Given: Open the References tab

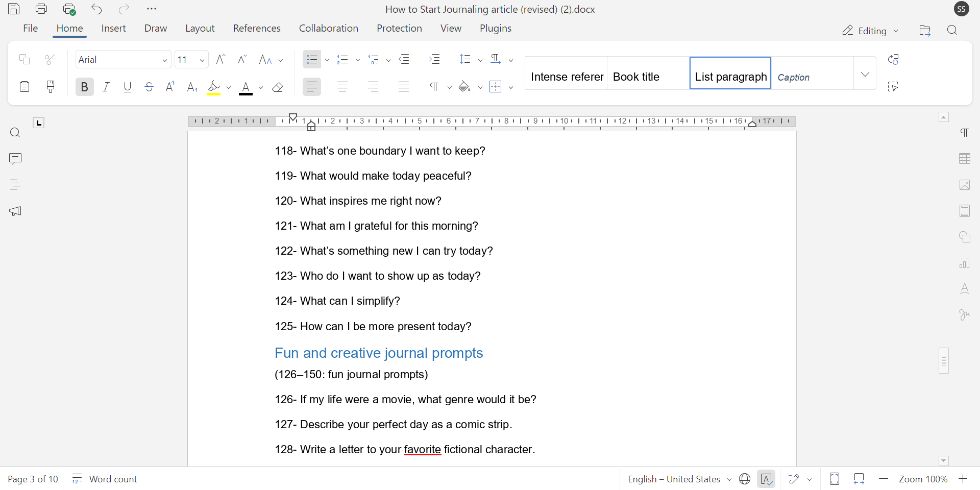Looking at the screenshot, I should coord(257,29).
